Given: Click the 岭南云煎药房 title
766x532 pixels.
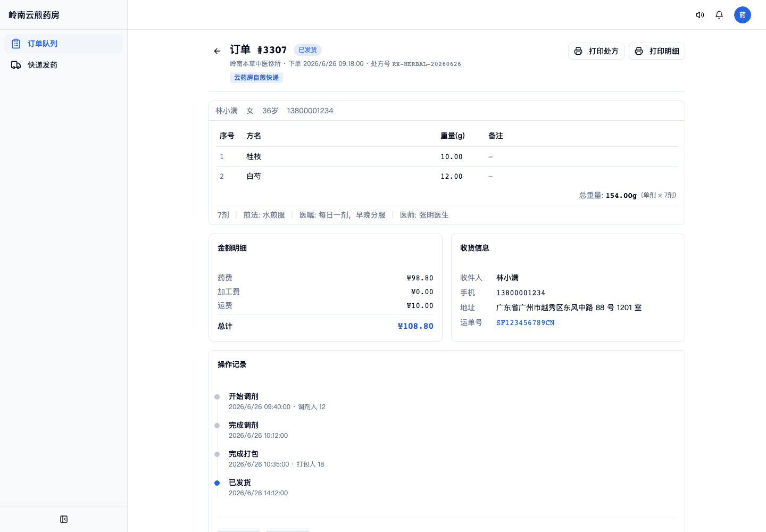Looking at the screenshot, I should pos(34,15).
